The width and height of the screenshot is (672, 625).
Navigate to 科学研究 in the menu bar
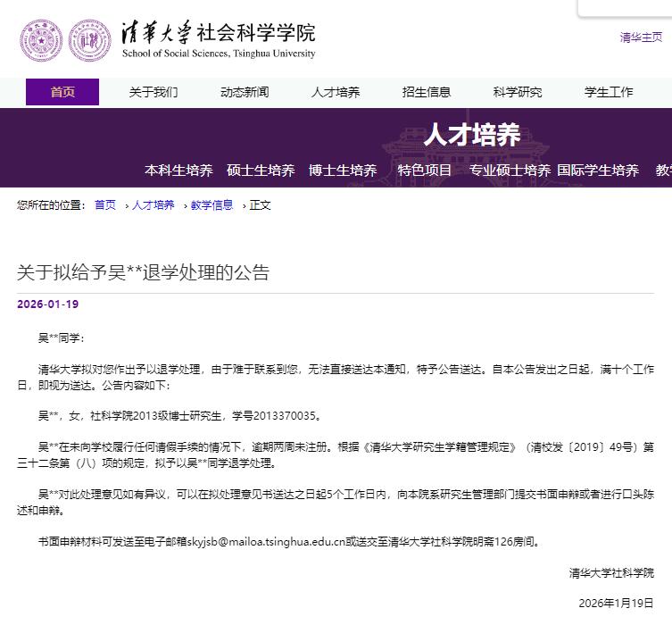518,92
